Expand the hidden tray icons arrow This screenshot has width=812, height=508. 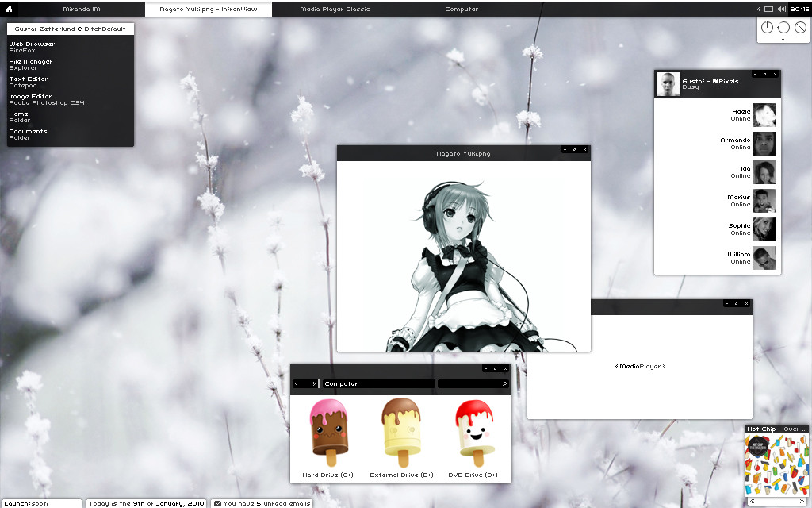click(x=759, y=9)
